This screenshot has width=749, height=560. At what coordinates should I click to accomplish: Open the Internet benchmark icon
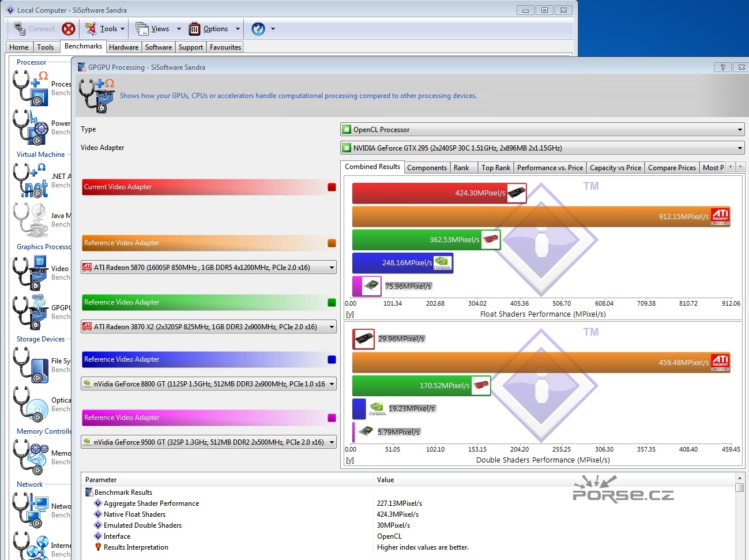pos(31,546)
